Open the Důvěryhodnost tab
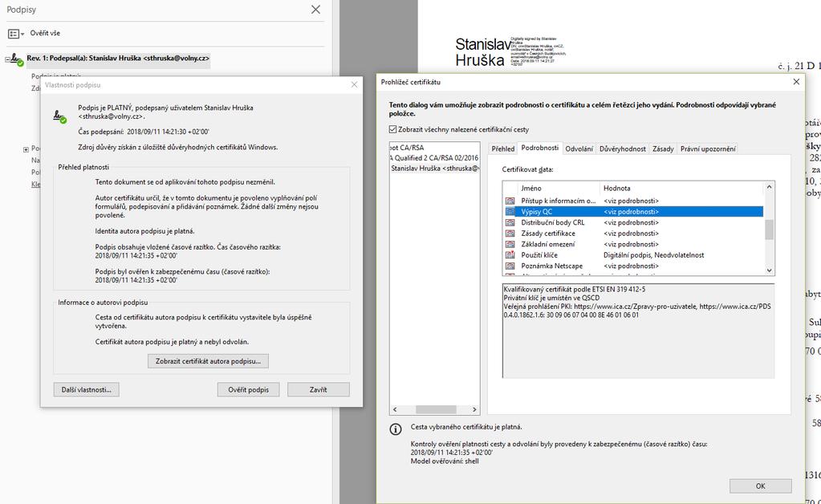The image size is (821, 504). (623, 148)
